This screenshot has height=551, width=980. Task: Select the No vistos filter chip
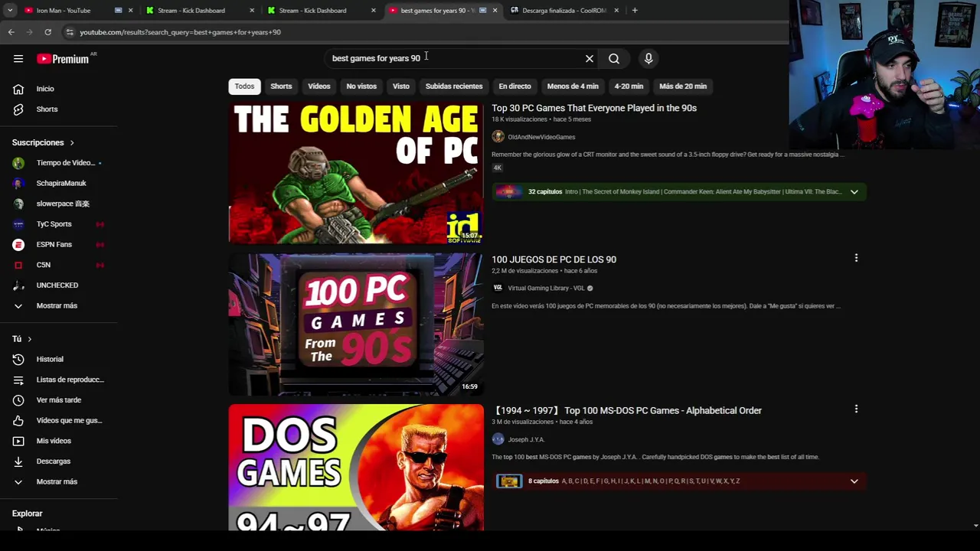point(361,86)
